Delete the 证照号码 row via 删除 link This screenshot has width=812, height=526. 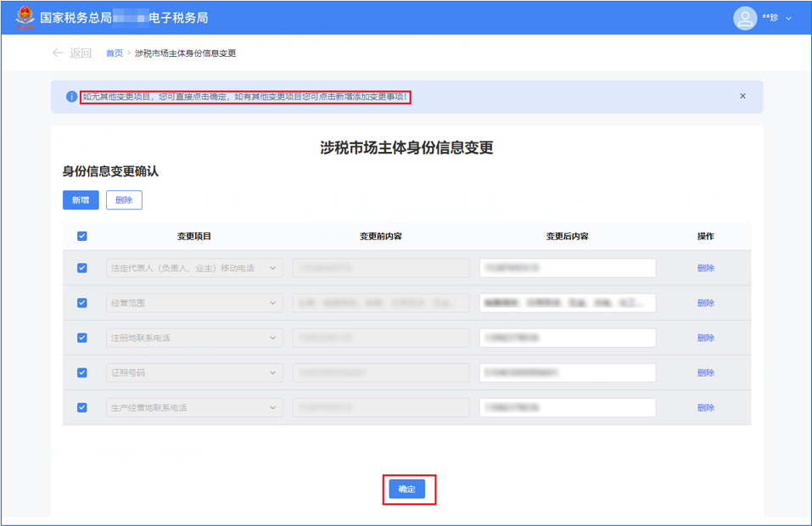click(x=705, y=372)
